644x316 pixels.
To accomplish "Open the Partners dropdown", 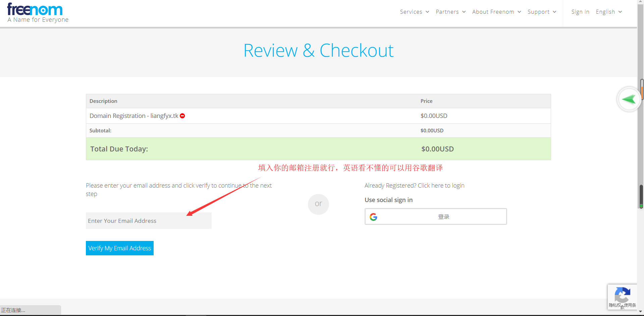I will pos(450,12).
